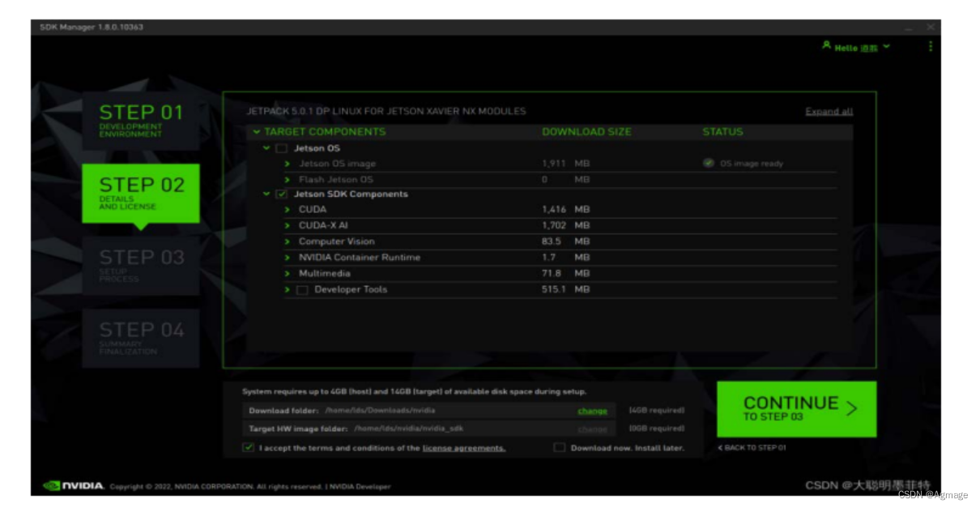Screen dimensions: 980x508
Task: Select Step 04 Summary Finalization
Action: [x=141, y=338]
